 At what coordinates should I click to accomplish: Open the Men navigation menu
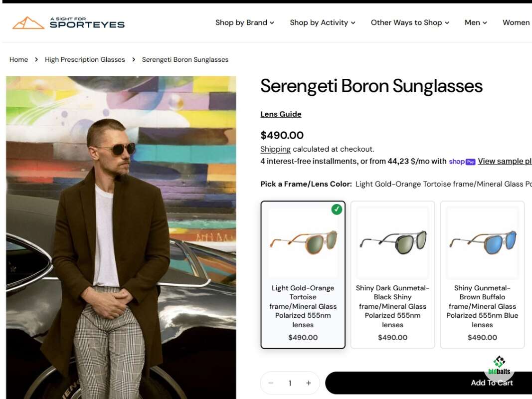[x=476, y=23]
